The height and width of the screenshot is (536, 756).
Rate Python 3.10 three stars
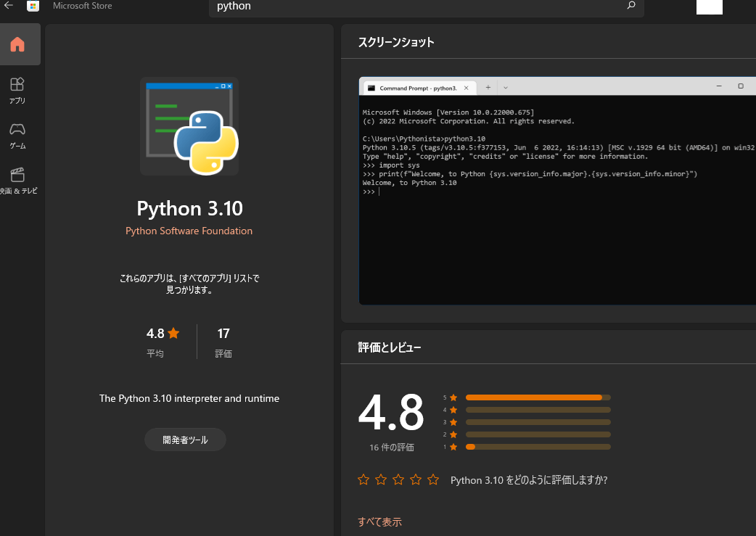tap(398, 479)
